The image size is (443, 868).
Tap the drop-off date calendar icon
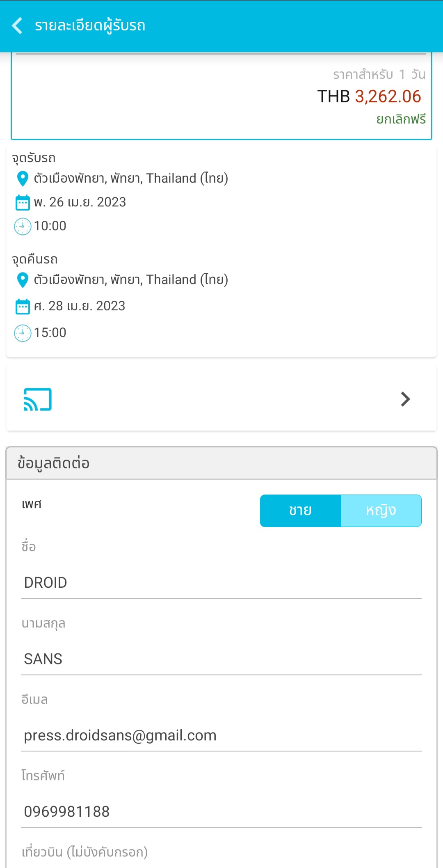tap(23, 306)
